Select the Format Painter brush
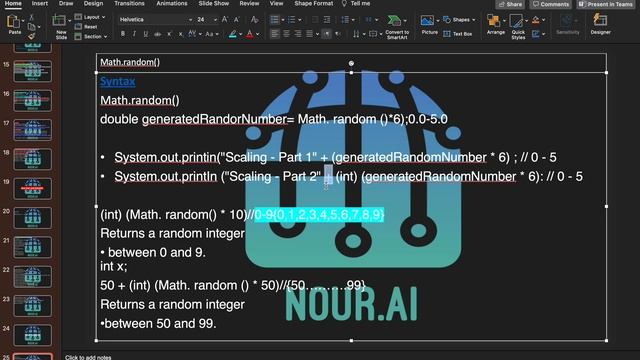The width and height of the screenshot is (640, 360). pyautogui.click(x=31, y=36)
